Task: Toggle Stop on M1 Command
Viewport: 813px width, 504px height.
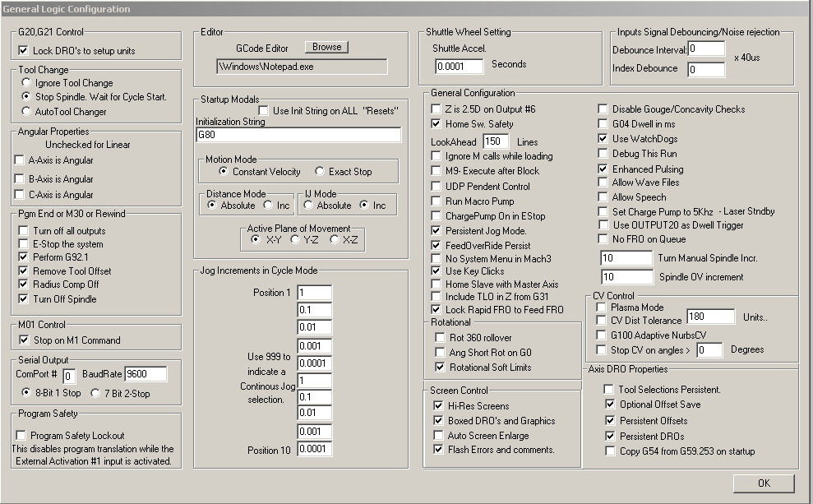Action: 24,340
